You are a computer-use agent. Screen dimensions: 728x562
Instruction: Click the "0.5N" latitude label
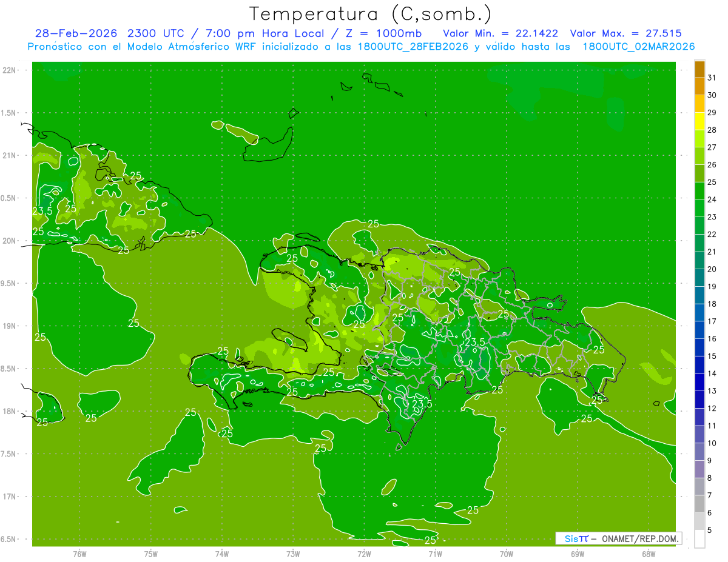[x=8, y=198]
